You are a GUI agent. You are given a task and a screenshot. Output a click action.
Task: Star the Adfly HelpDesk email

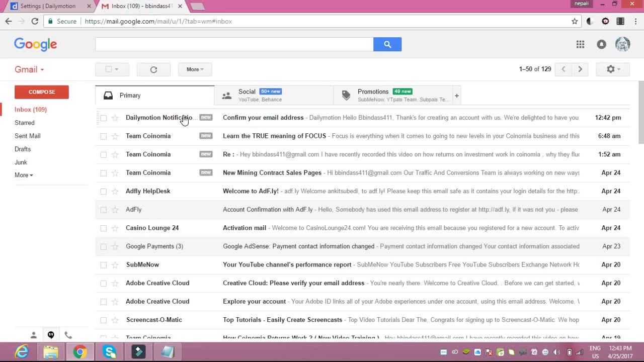coord(115,191)
